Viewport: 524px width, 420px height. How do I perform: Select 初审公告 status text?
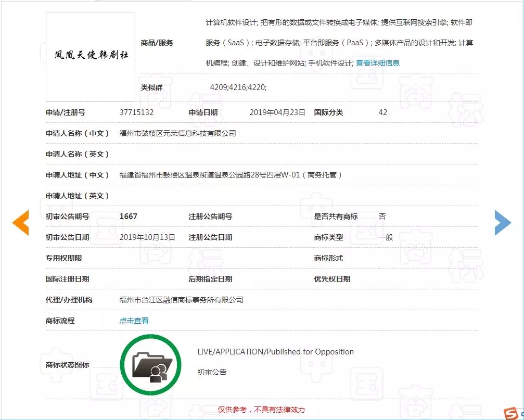coord(212,372)
